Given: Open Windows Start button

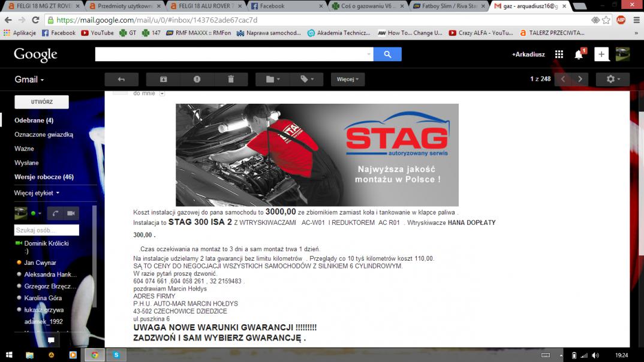Looking at the screenshot, I should (x=8, y=355).
